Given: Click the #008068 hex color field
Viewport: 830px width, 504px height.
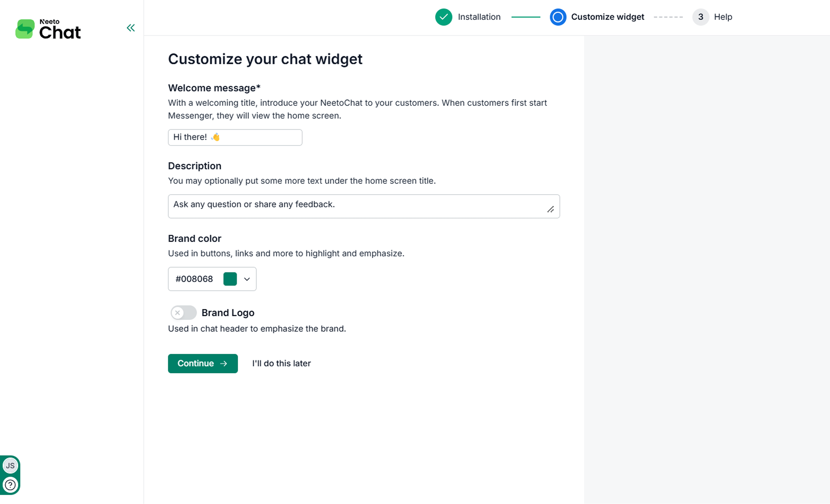Looking at the screenshot, I should 194,279.
